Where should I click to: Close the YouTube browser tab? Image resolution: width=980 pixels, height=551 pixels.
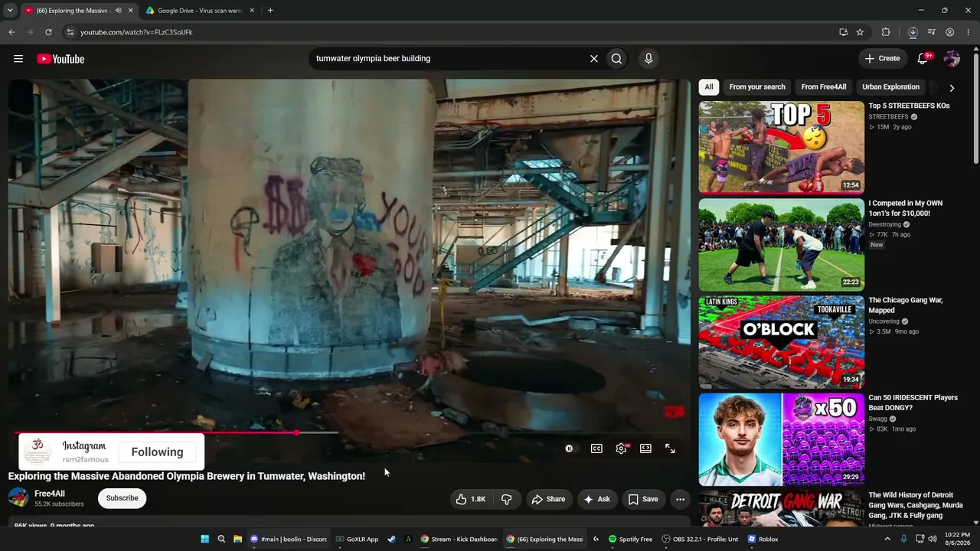click(129, 11)
